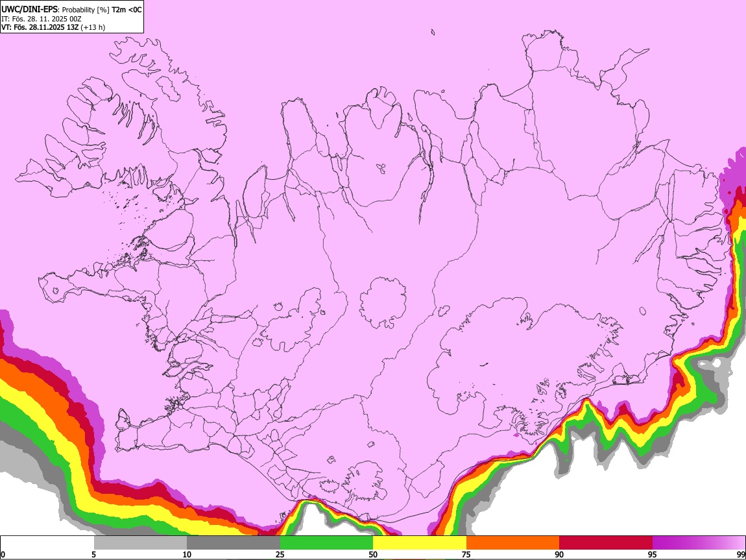Click legend tick label '25'
The height and width of the screenshot is (560, 746).
[x=280, y=554]
